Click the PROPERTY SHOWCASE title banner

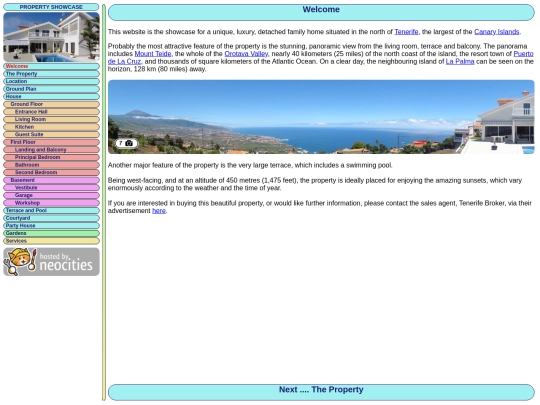51,7
